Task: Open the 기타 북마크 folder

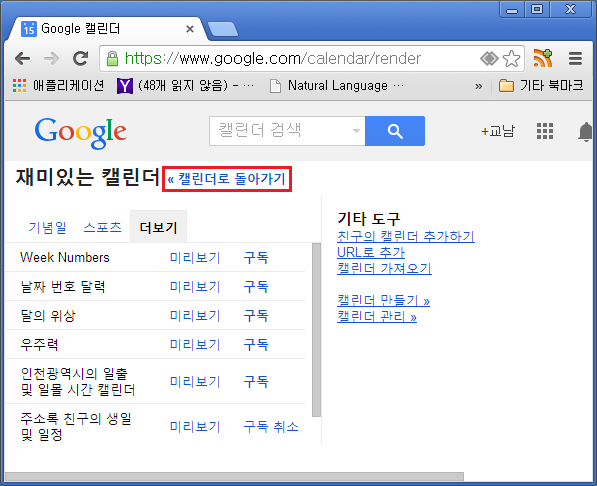Action: 541,86
